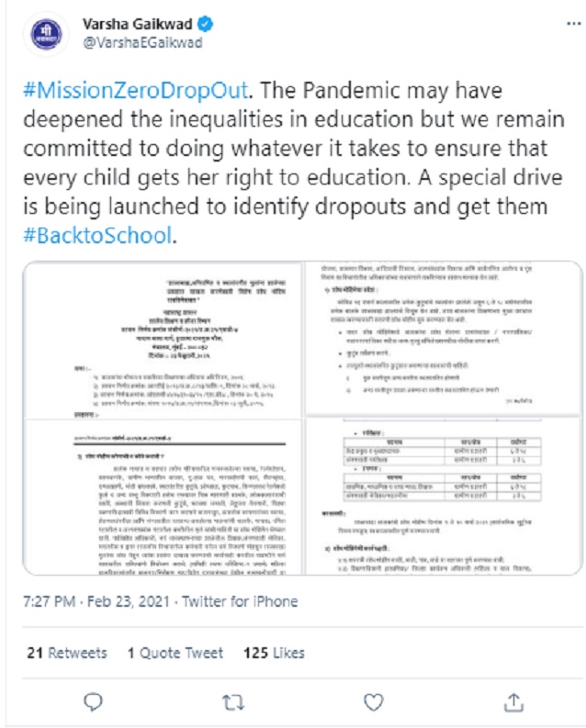View the 1 Quote Tweet
Viewport: 586px width, 728px height.
(x=175, y=653)
